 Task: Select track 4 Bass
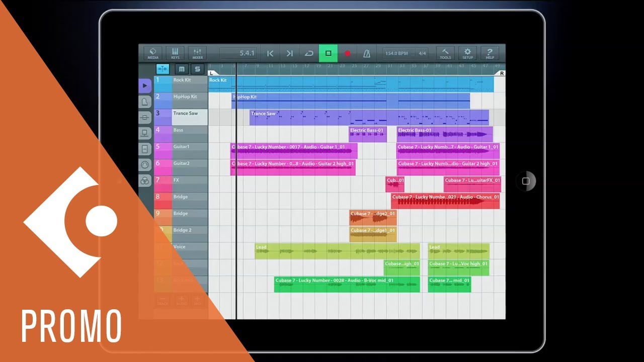click(x=190, y=134)
